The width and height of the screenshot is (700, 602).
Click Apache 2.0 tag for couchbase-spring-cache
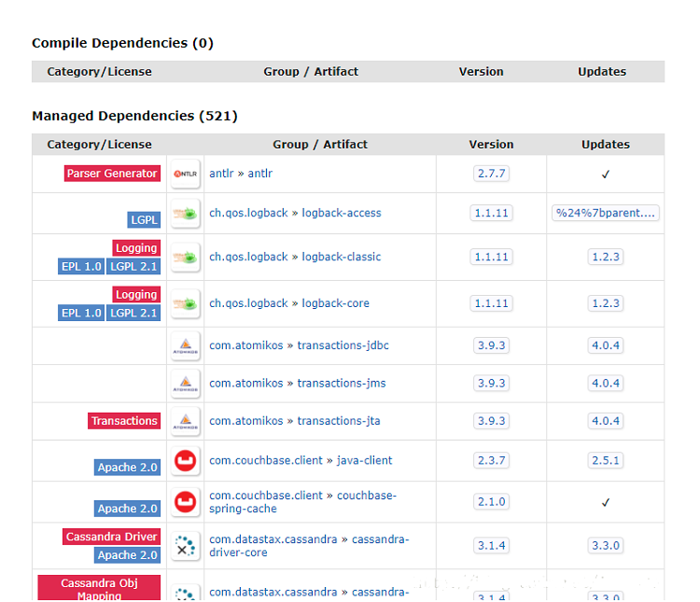(x=127, y=509)
